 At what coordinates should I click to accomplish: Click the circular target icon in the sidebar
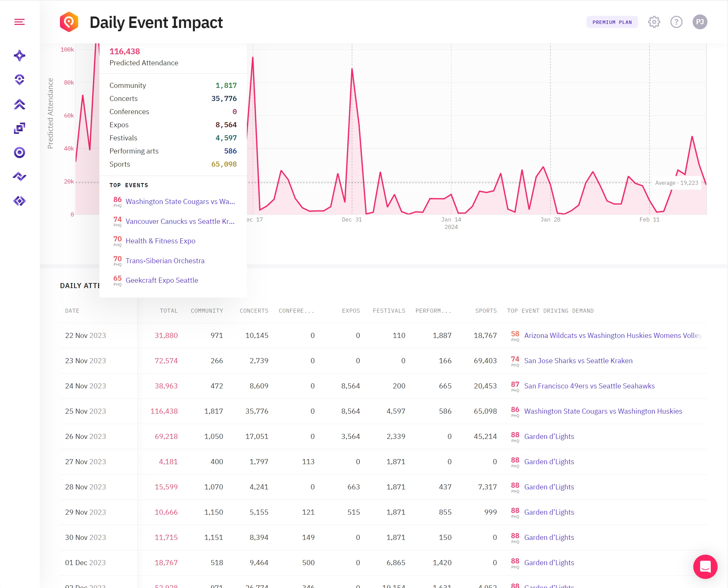click(19, 153)
